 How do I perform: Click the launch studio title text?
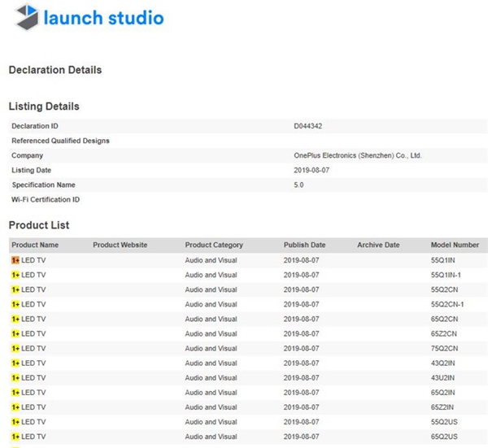pyautogui.click(x=104, y=18)
